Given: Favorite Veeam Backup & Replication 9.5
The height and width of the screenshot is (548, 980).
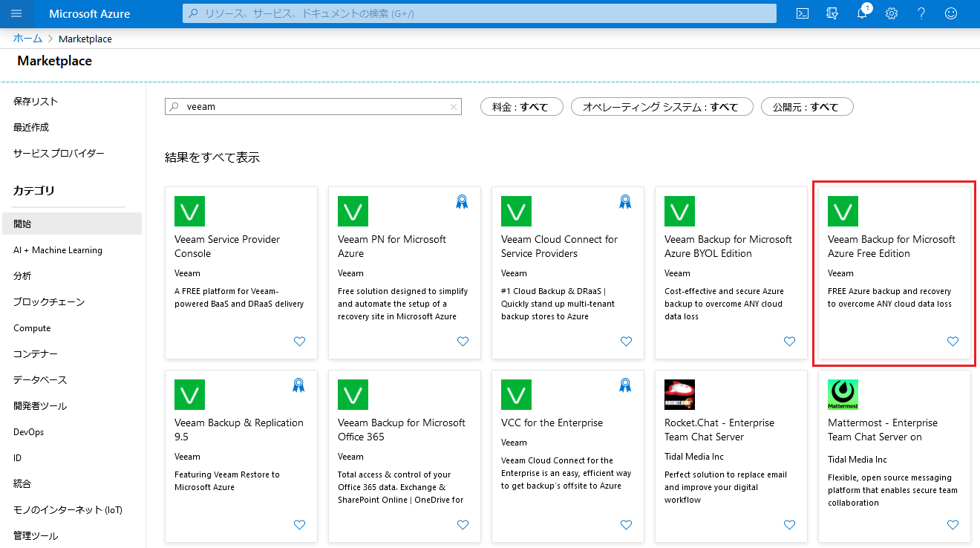Looking at the screenshot, I should (x=299, y=525).
